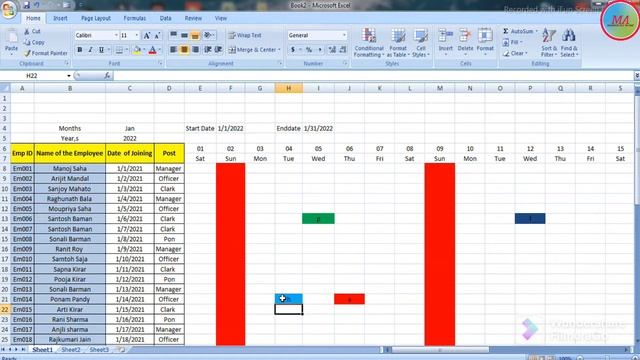Screen dimensions: 640x360
Task: Click the insert function fx icon
Action: (107, 76)
